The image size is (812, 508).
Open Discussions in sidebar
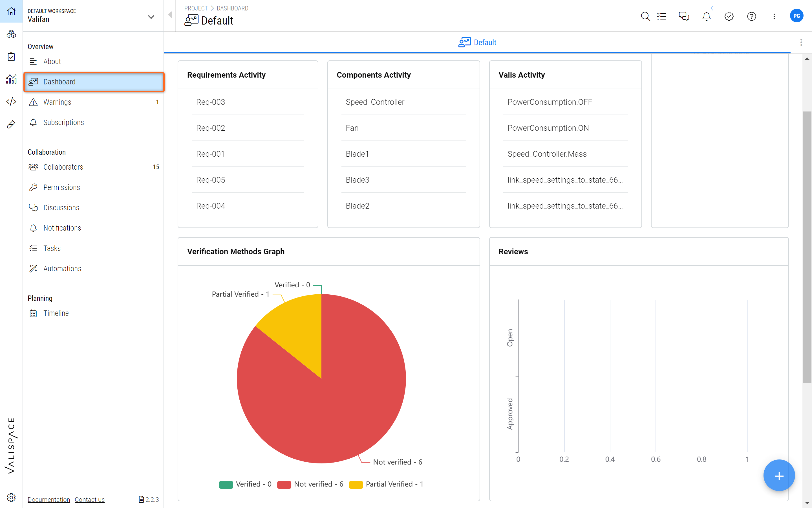94,208
